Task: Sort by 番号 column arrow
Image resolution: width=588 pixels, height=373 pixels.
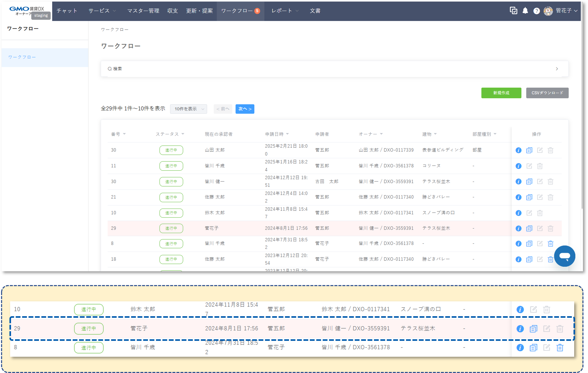Action: 124,134
